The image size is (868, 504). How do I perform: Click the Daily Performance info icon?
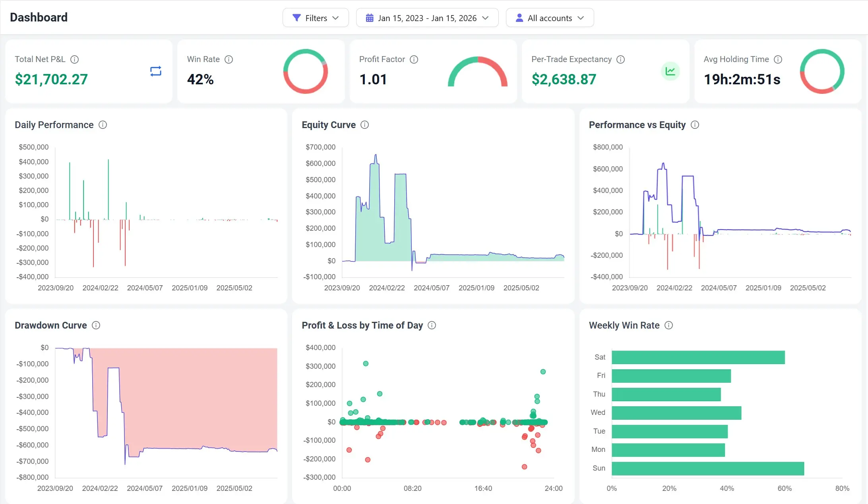[x=103, y=125]
